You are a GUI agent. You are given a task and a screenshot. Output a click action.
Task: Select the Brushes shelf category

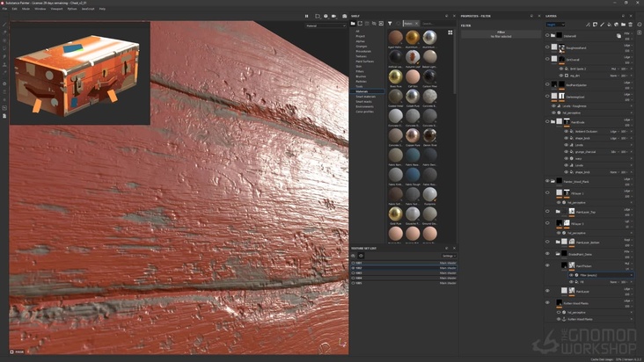[x=361, y=76]
